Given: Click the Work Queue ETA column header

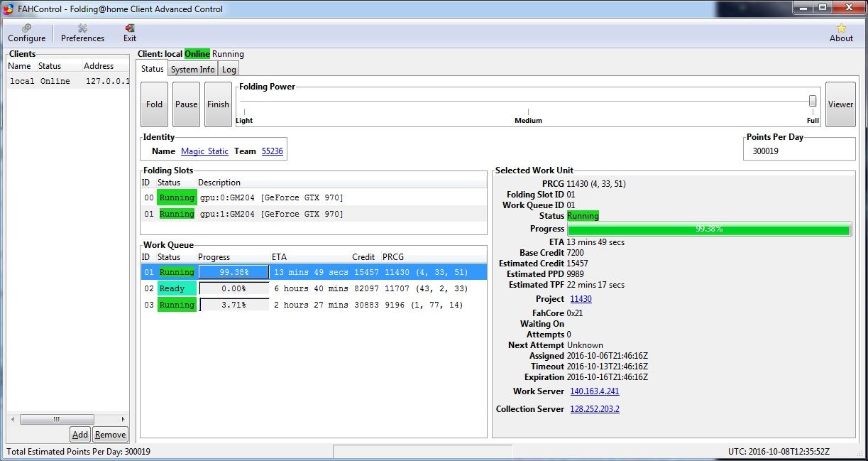Looking at the screenshot, I should 279,257.
